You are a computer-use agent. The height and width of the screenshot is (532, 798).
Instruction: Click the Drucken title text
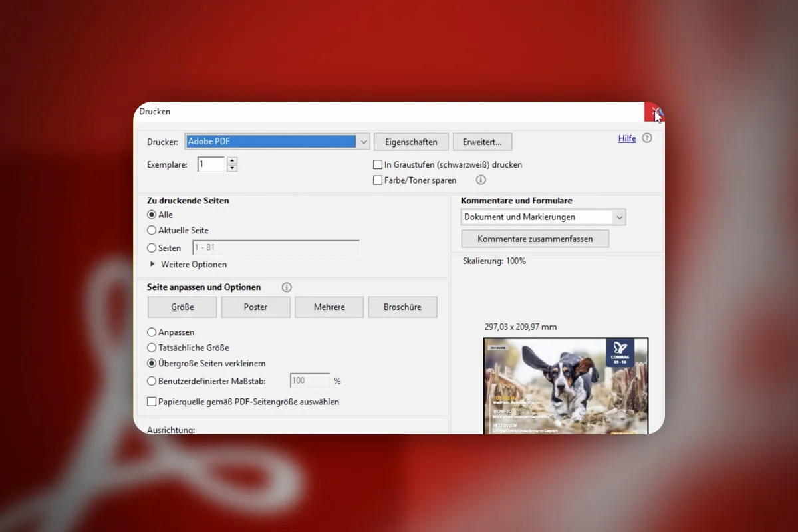pyautogui.click(x=154, y=112)
